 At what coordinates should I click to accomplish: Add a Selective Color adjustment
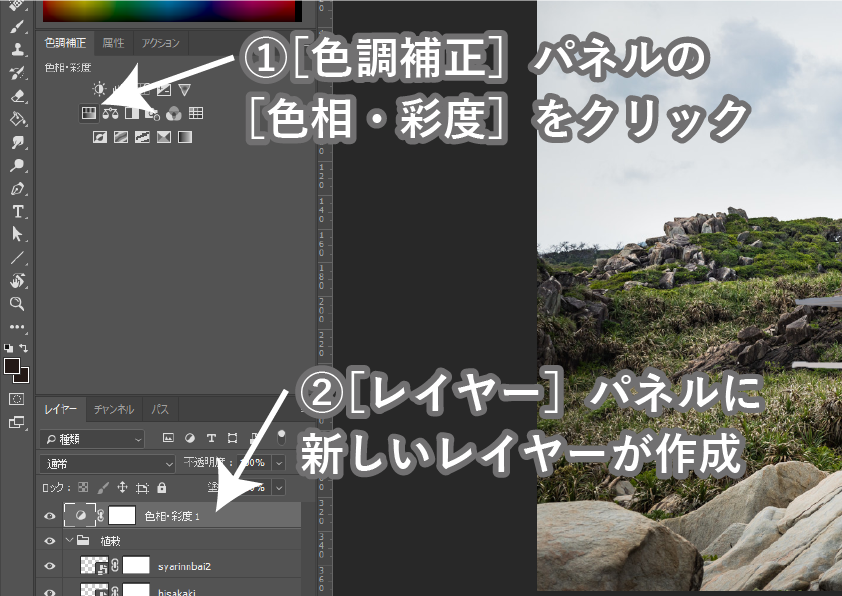[164, 137]
